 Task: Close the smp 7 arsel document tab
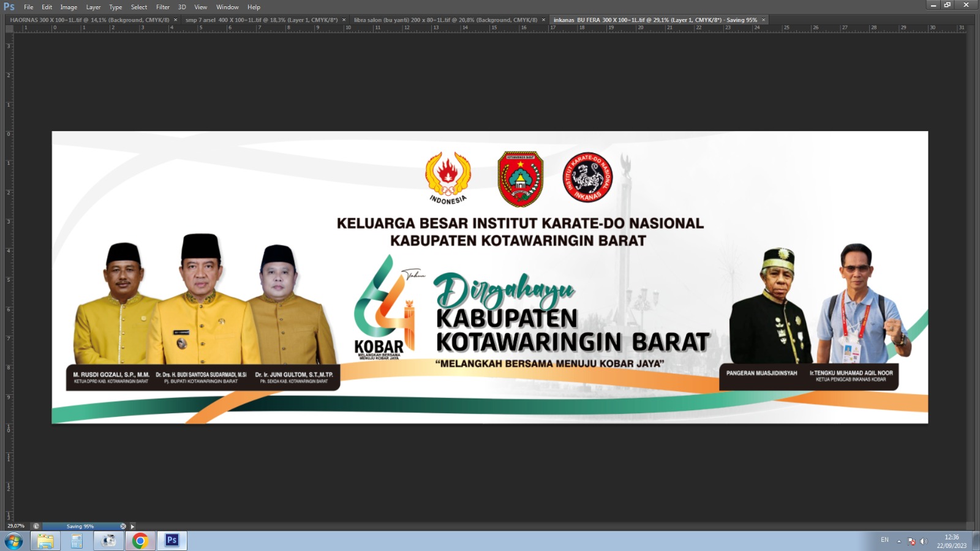click(x=344, y=20)
